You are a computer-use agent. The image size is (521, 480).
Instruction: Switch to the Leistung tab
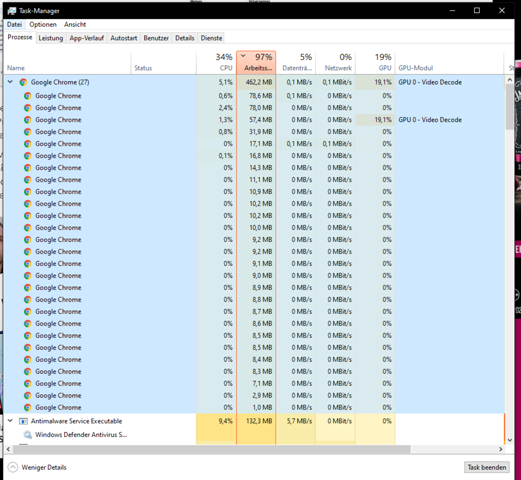(x=51, y=38)
